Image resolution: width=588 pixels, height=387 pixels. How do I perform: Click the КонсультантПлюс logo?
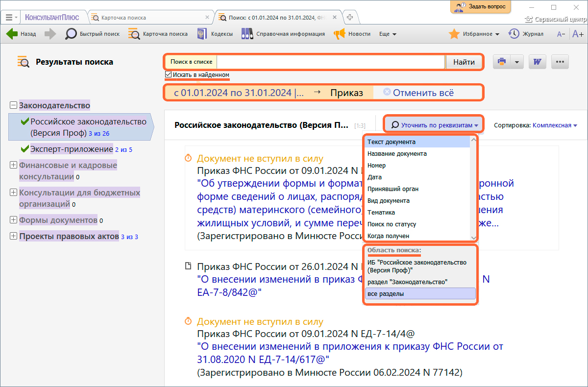click(52, 17)
